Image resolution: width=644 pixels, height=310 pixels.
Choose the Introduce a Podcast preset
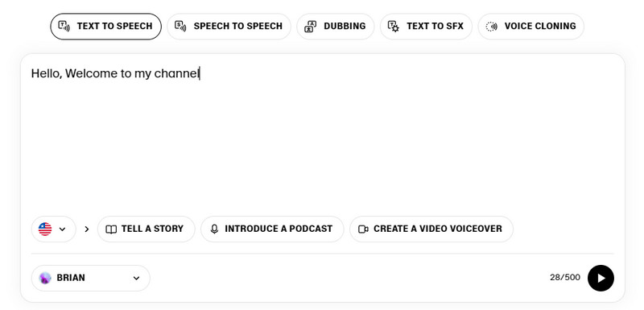[272, 229]
